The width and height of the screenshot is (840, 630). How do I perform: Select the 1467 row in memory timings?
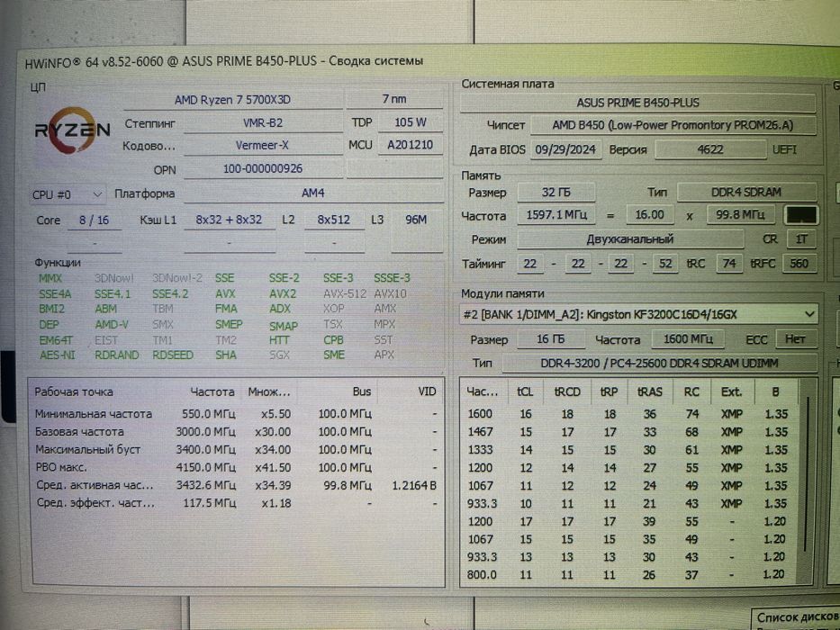pyautogui.click(x=628, y=432)
